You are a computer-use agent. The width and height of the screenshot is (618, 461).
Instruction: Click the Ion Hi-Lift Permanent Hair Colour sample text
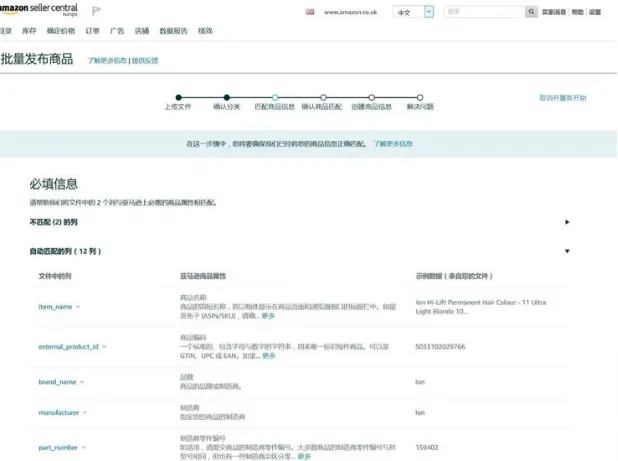coord(481,307)
